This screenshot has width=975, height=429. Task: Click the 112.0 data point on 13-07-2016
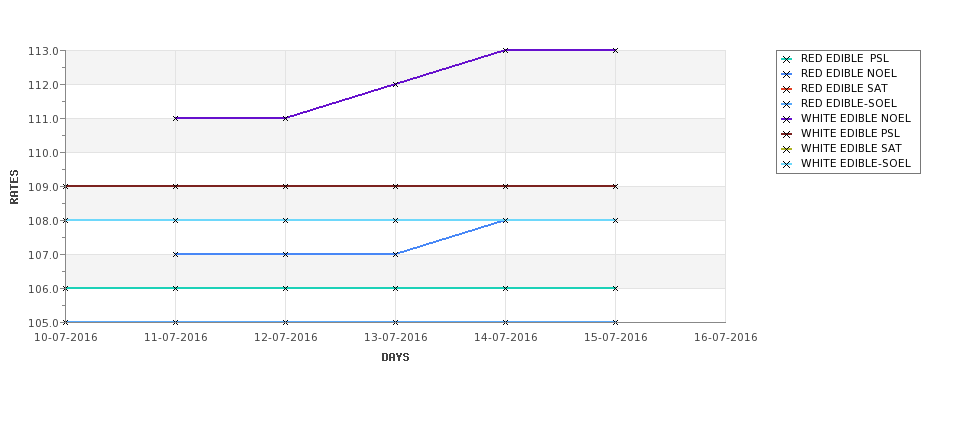395,84
